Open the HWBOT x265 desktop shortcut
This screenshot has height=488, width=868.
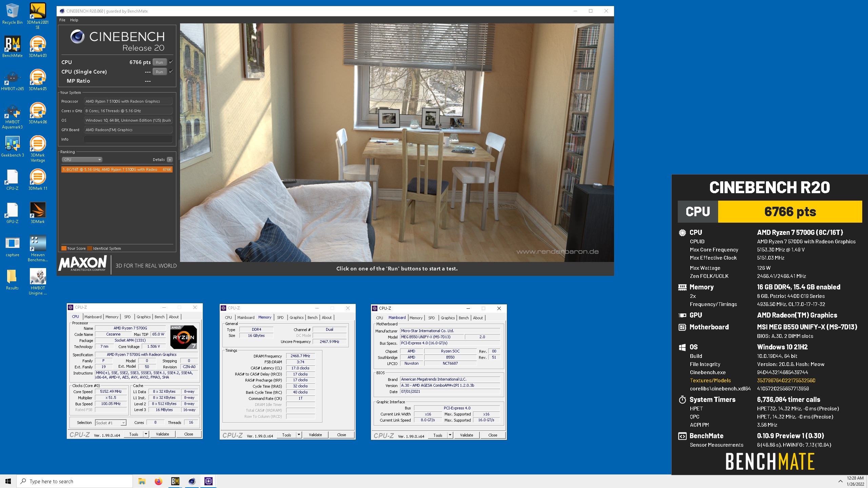pos(12,80)
